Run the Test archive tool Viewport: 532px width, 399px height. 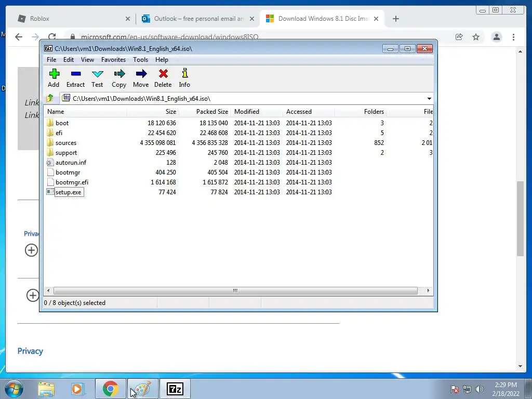tap(97, 74)
